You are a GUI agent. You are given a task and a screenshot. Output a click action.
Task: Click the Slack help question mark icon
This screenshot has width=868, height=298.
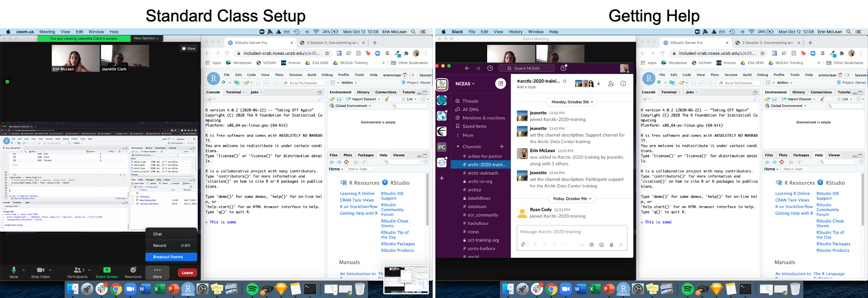[x=564, y=68]
